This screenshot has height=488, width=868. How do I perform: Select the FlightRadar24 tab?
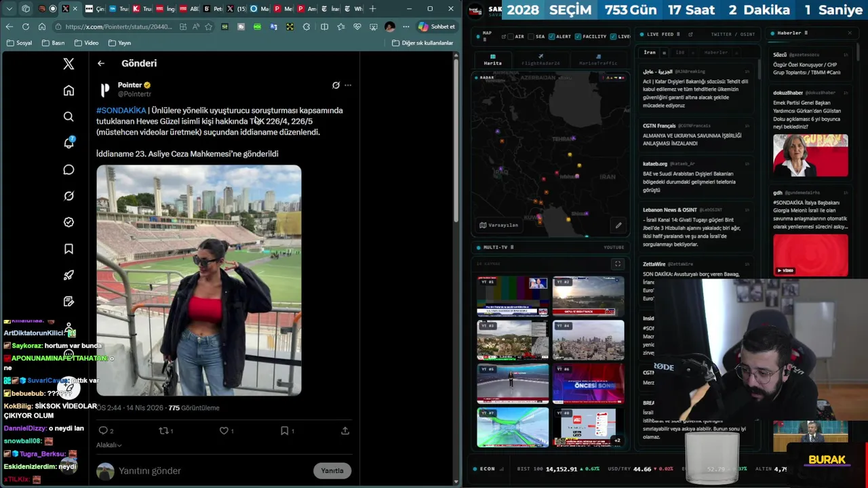pos(540,60)
